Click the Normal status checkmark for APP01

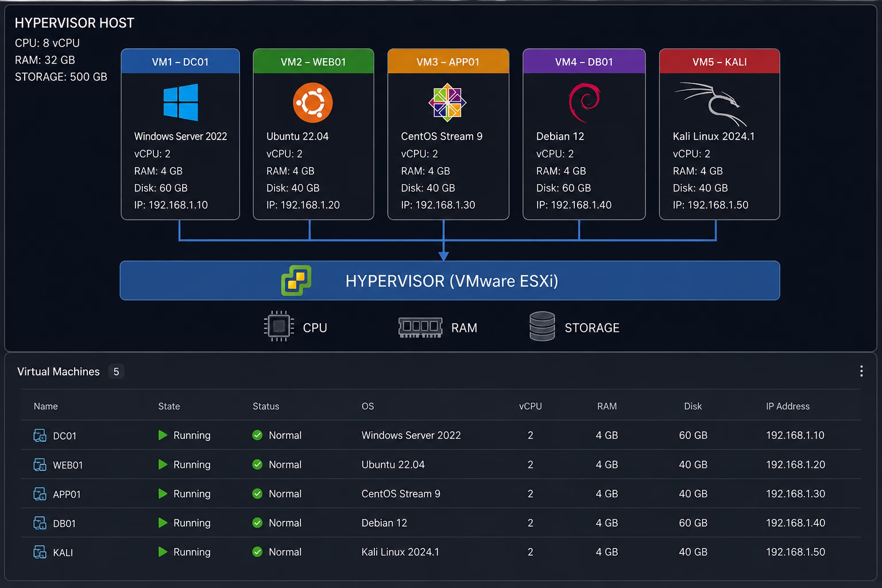(x=257, y=493)
